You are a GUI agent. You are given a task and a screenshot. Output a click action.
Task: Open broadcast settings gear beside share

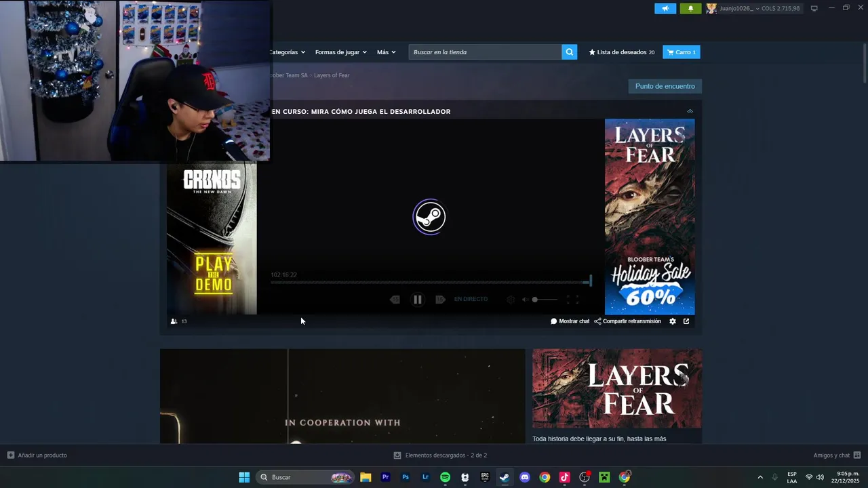[673, 321]
